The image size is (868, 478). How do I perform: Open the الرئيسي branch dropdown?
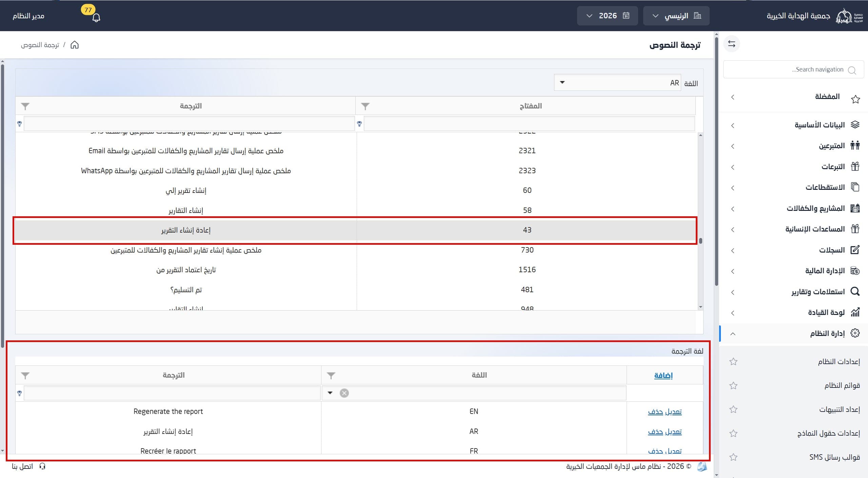pos(676,16)
